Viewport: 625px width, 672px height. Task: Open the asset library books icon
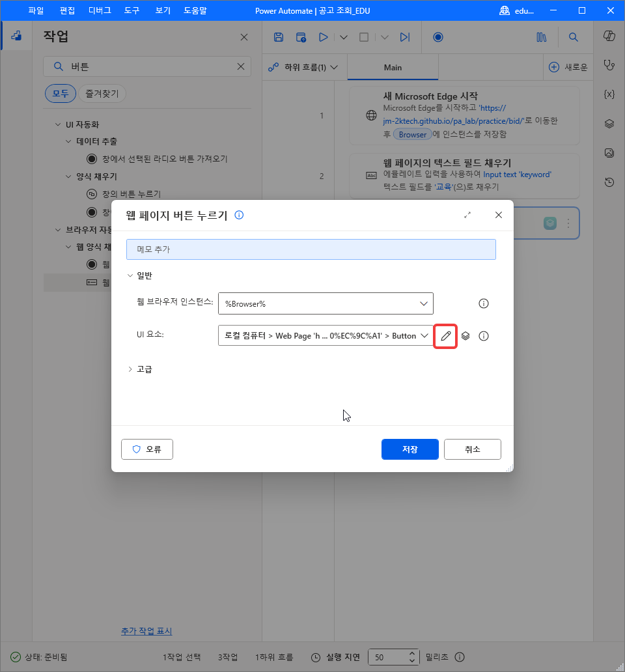[x=542, y=37]
